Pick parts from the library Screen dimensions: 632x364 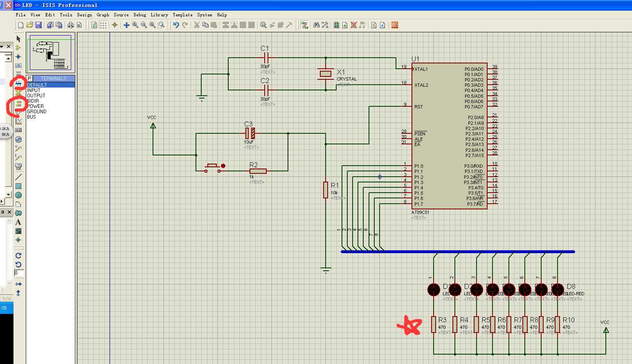(x=263, y=25)
